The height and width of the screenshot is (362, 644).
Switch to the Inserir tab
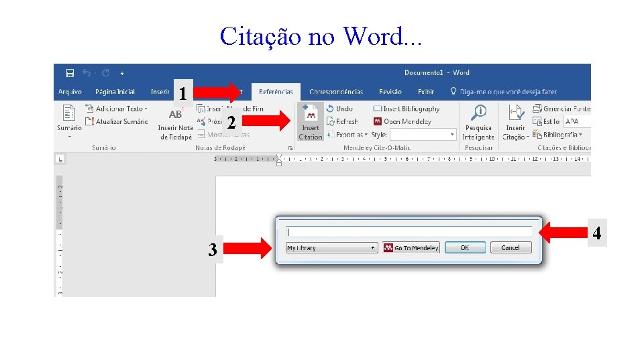(160, 92)
